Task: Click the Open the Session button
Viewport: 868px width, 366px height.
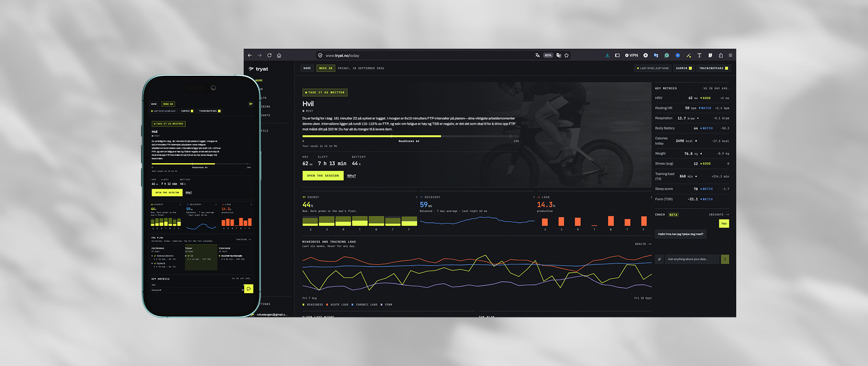Action: pos(323,176)
